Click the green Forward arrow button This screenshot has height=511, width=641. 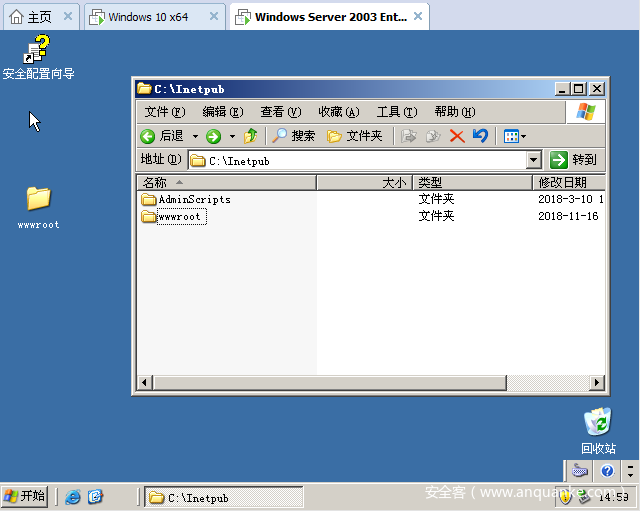pyautogui.click(x=213, y=136)
